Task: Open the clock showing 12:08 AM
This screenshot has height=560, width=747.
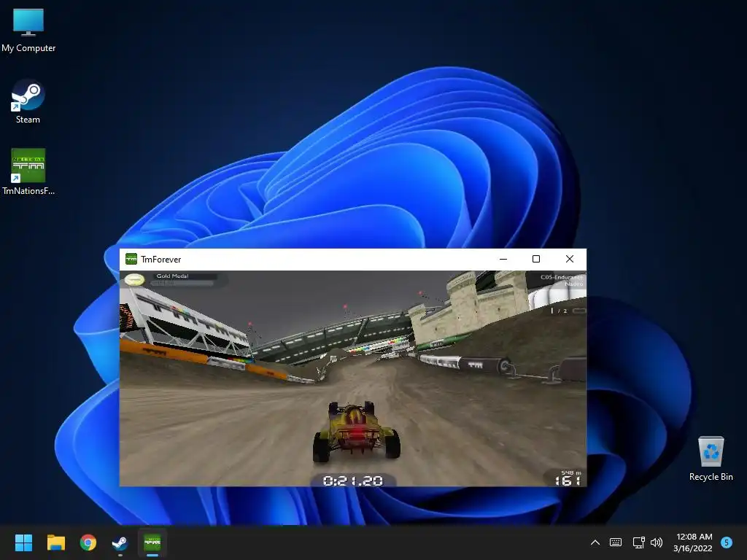Action: tap(693, 542)
